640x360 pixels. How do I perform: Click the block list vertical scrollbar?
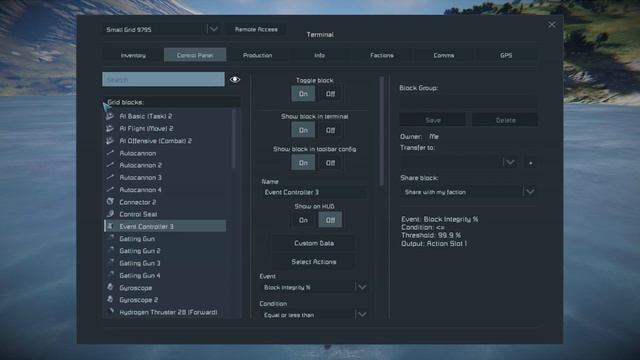(234, 139)
